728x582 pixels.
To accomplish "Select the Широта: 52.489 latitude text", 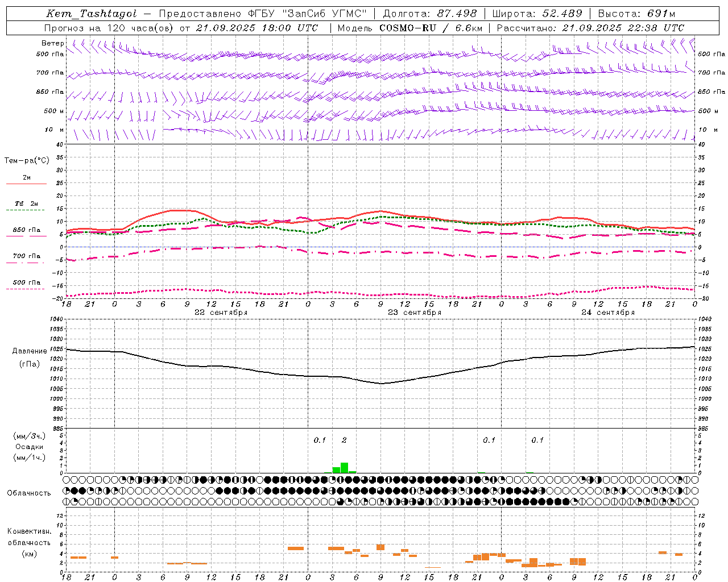I will point(537,14).
